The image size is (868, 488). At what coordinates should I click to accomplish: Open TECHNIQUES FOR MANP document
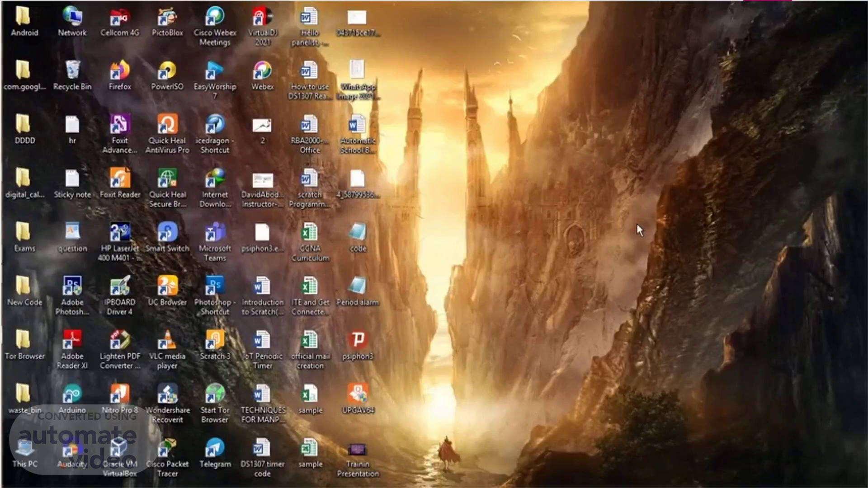coord(263,403)
